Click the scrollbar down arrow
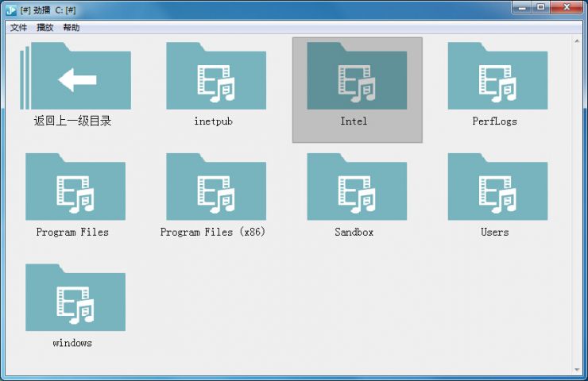Viewport: 588px width, 381px height. click(577, 369)
